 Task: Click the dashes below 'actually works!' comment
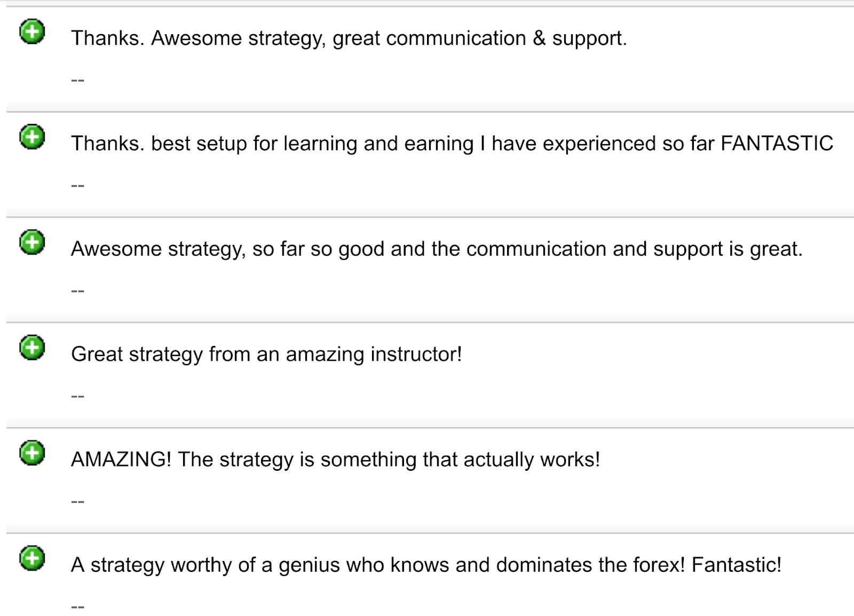click(x=77, y=501)
